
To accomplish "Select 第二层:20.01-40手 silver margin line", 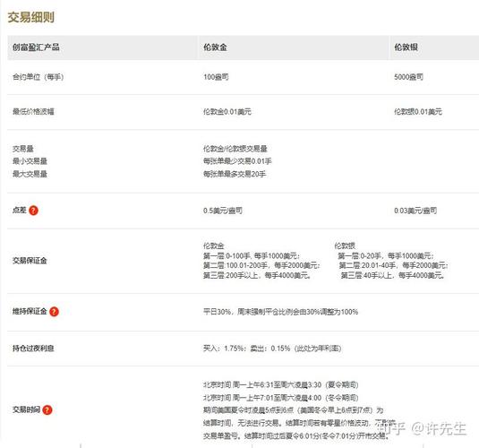I will (x=393, y=265).
